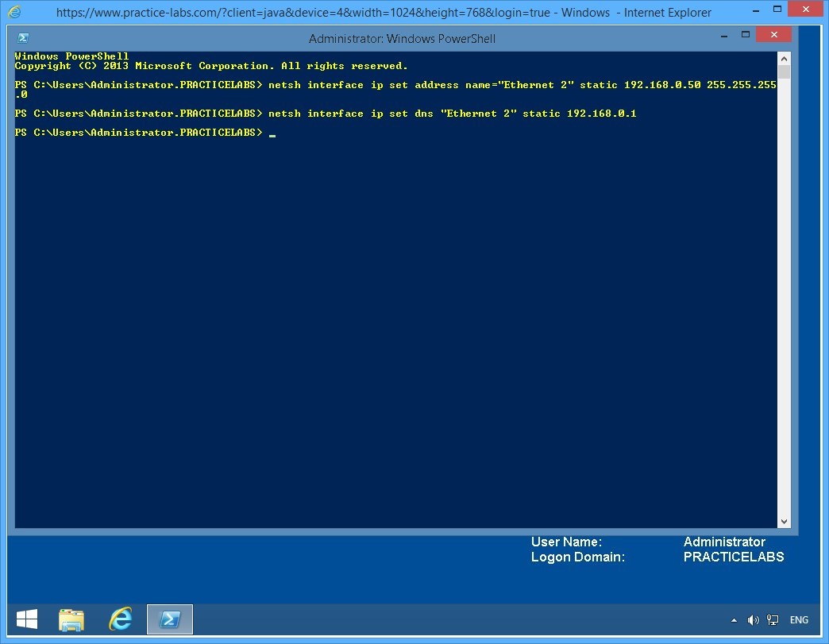Screen dimensions: 829x644
Task: Switch input language via the ENG indicator
Action: (798, 619)
